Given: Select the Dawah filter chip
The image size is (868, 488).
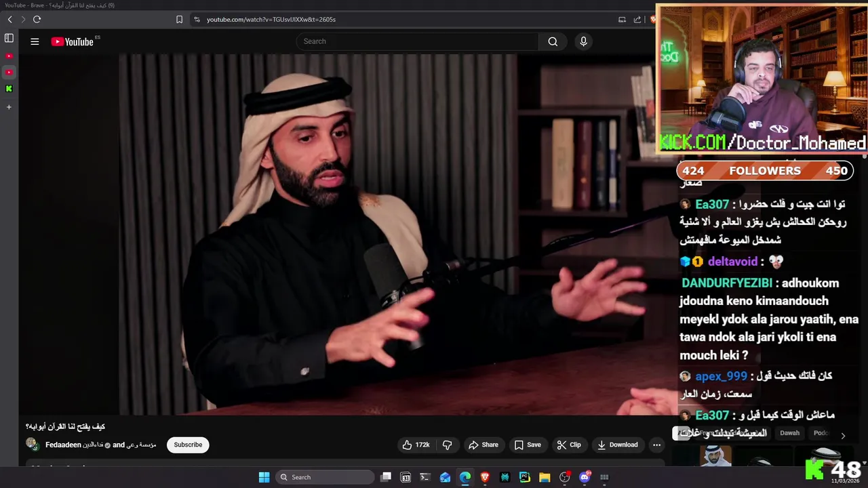Looking at the screenshot, I should (789, 433).
